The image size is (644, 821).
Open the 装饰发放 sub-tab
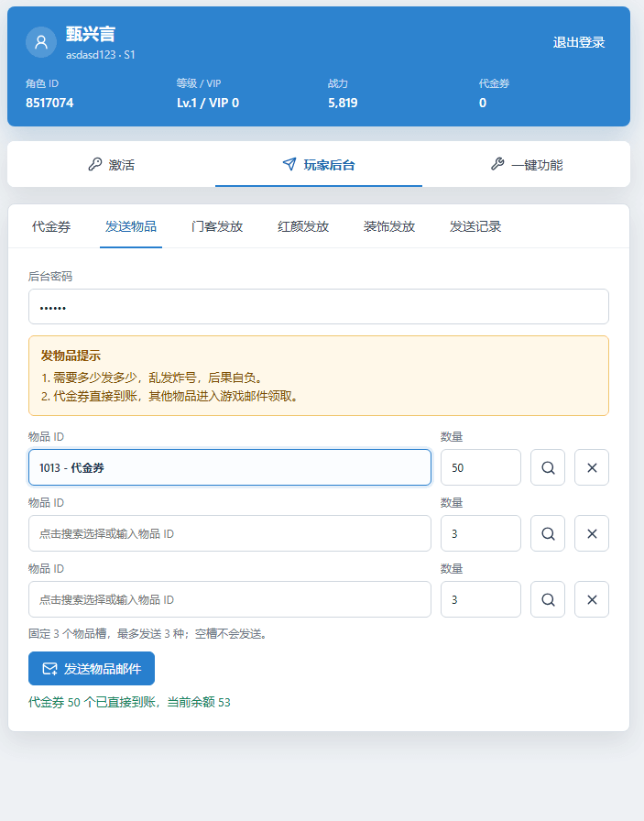[x=389, y=226]
